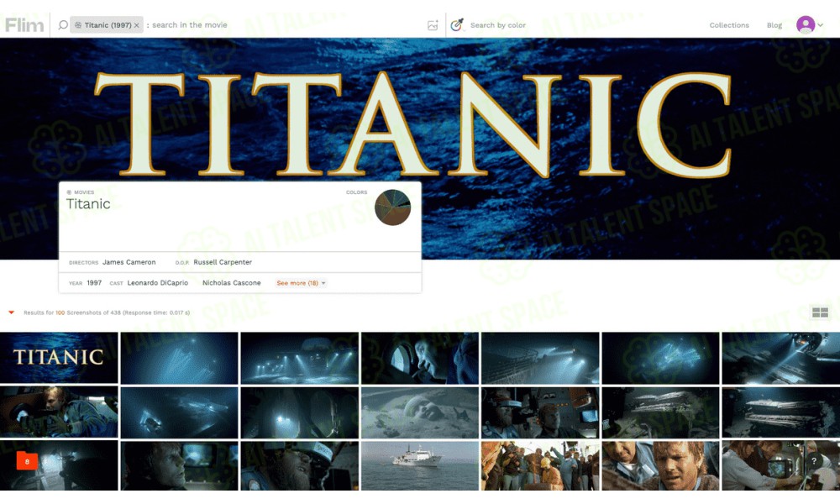The height and width of the screenshot is (504, 840).
Task: Focus the 'search in the movie' field
Action: pyautogui.click(x=190, y=24)
